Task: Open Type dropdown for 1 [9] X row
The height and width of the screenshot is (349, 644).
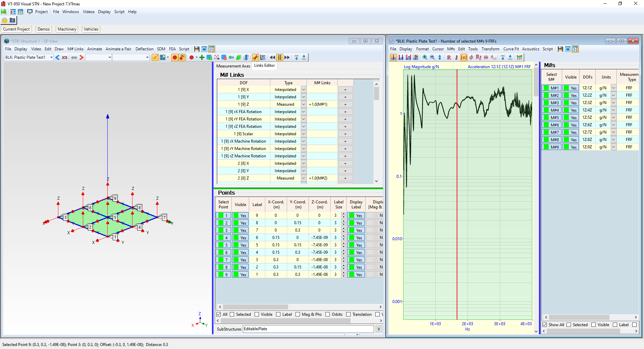Action: [304, 90]
